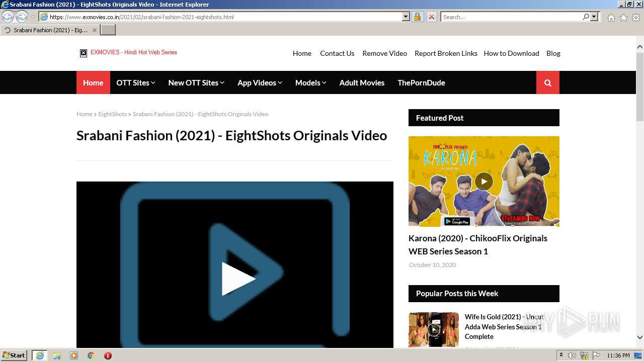Click the scrollbar down arrow
This screenshot has width=644, height=362.
[x=640, y=337]
